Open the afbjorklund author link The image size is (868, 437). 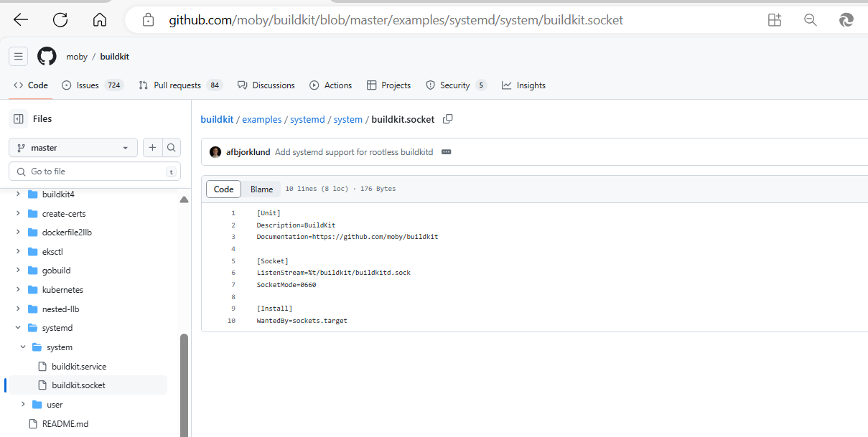[248, 152]
